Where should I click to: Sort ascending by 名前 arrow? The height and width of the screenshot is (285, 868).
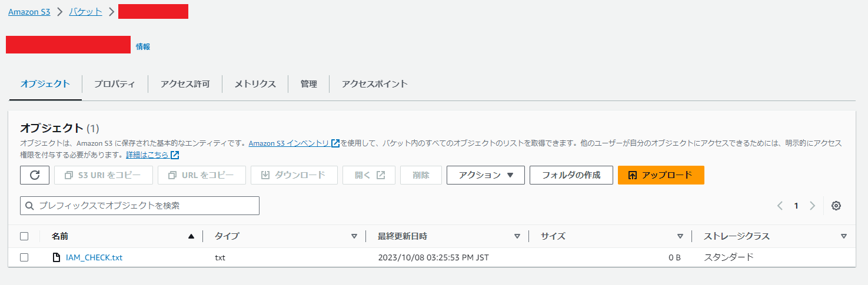tap(191, 236)
